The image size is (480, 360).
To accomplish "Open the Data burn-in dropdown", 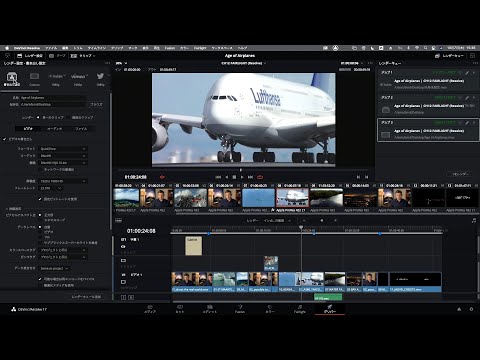I will click(54, 268).
